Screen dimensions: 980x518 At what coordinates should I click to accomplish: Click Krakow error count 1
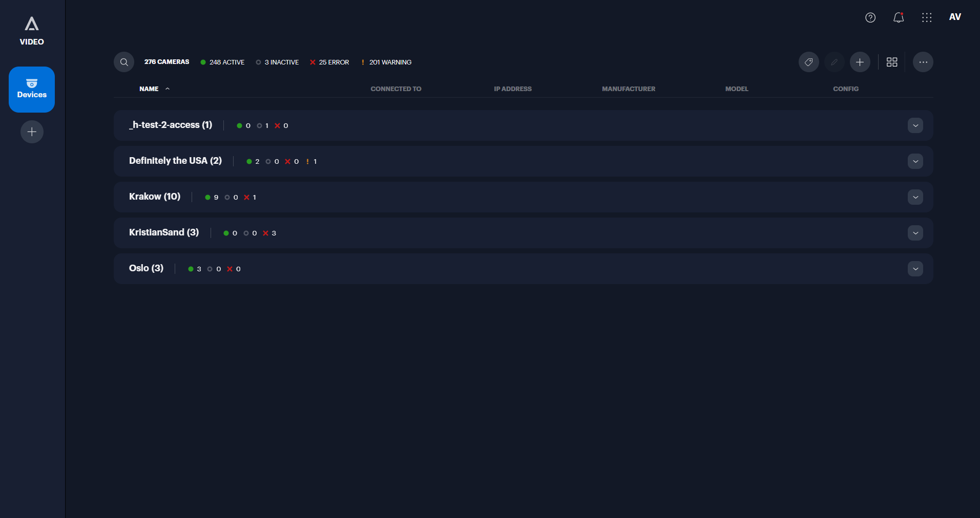(250, 197)
